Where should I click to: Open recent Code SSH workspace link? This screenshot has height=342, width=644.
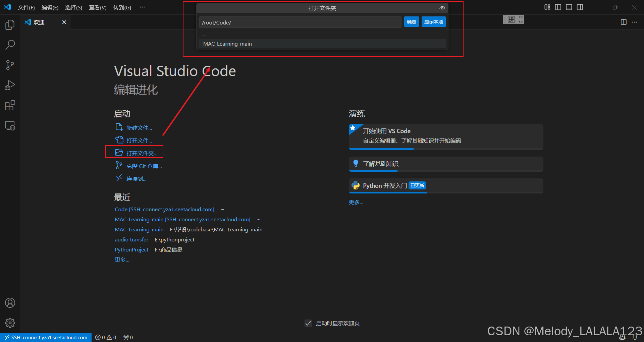(x=164, y=209)
